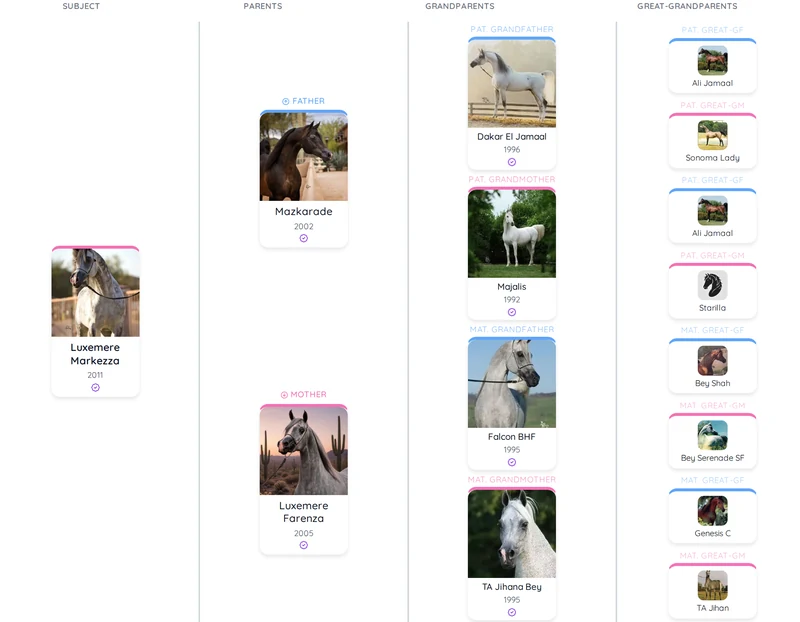This screenshot has height=622, width=800.
Task: Select the TA Jihan thumbnail
Action: tap(712, 585)
